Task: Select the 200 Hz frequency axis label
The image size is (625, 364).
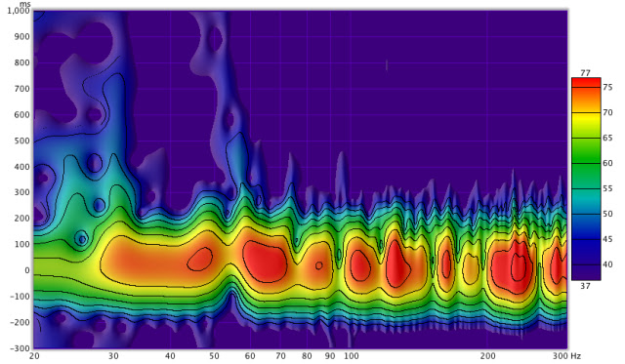Action: click(487, 356)
